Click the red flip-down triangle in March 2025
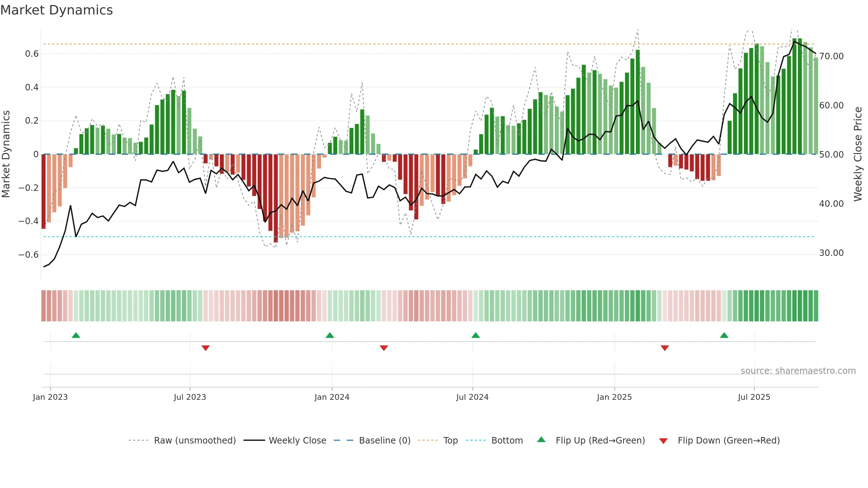868x488 pixels. (x=665, y=348)
